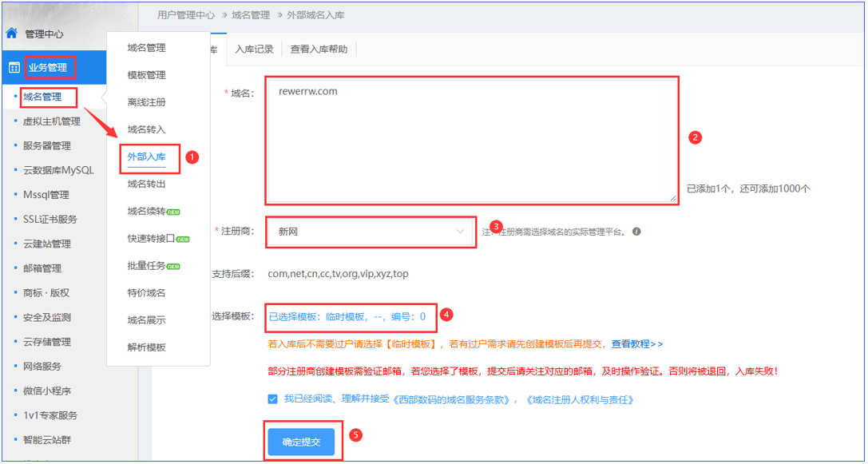
Task: Expand the 业务管理 sidebar section
Action: click(48, 68)
